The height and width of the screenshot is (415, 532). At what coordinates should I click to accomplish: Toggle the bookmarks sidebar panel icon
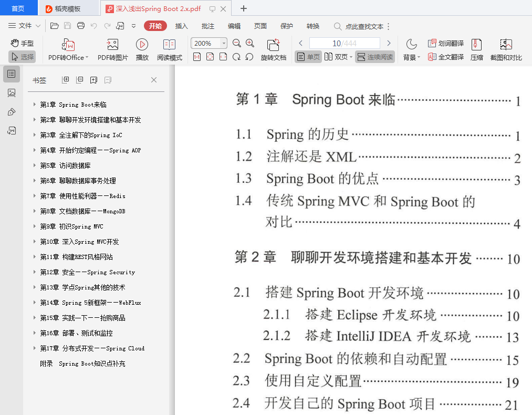[x=11, y=74]
